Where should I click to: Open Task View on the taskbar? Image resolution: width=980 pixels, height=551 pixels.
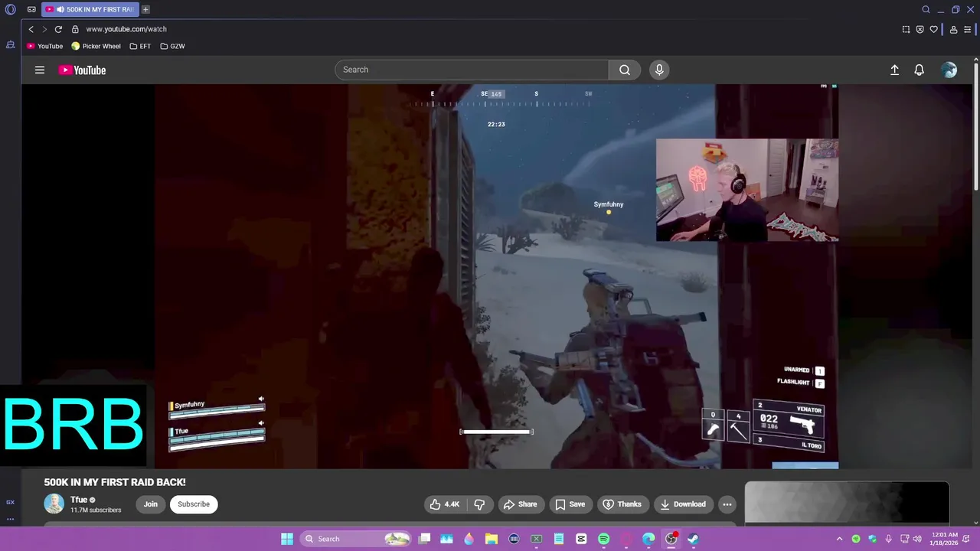click(425, 539)
